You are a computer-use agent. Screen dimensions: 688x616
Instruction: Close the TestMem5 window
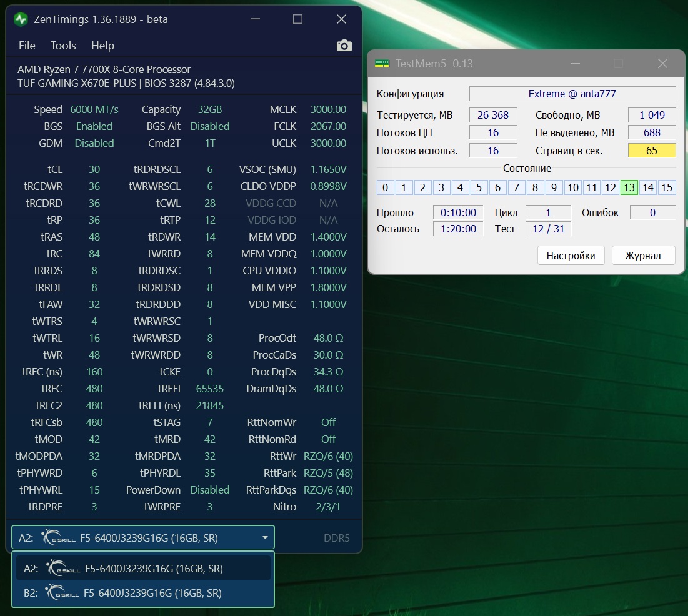[x=662, y=64]
